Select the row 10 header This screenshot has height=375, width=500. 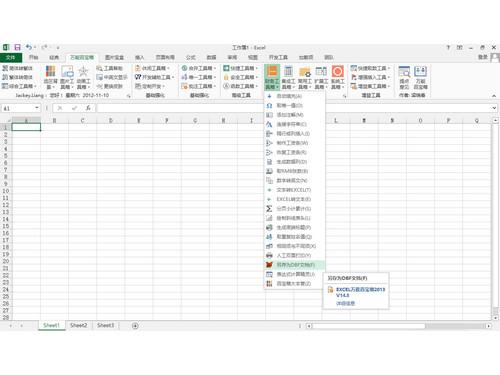click(x=6, y=191)
